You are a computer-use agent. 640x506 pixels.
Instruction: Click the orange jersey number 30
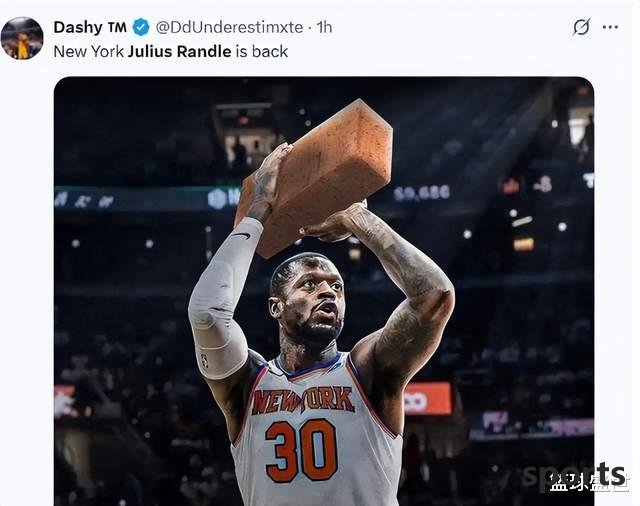pos(301,451)
